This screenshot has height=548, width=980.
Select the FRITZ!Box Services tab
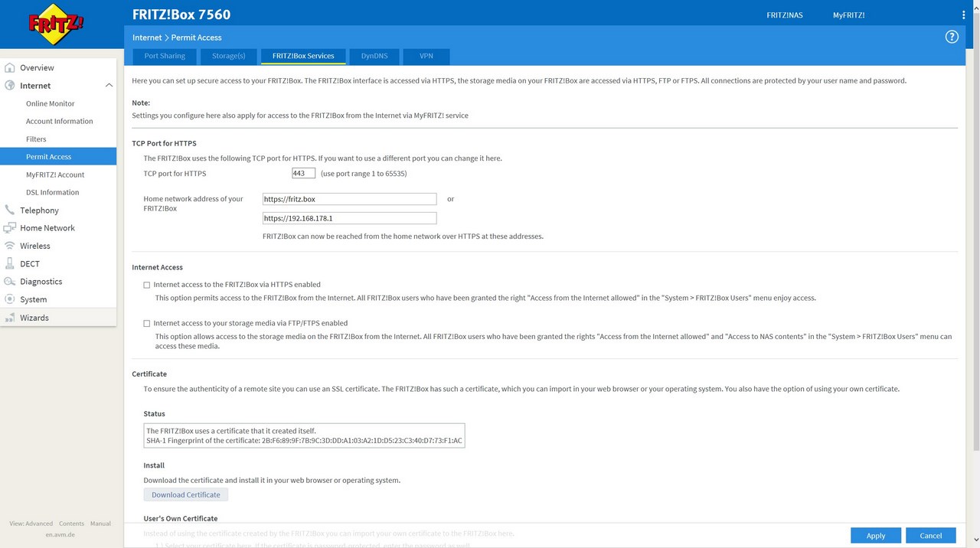303,56
